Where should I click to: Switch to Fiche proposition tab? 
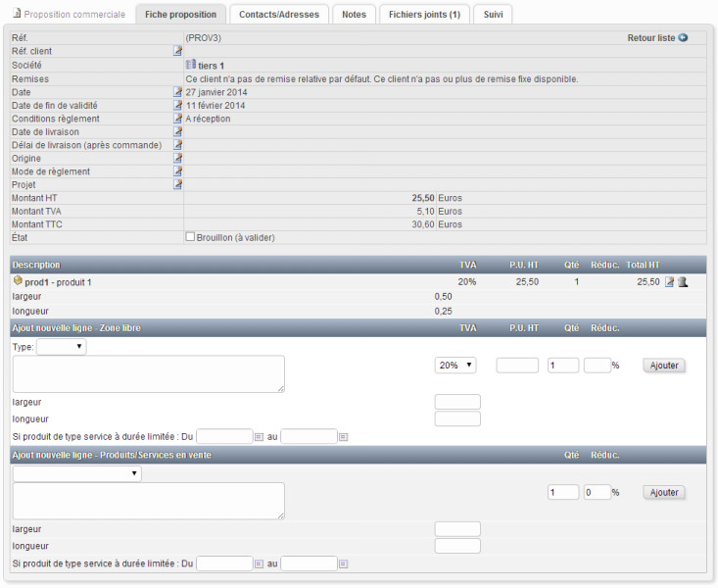180,14
